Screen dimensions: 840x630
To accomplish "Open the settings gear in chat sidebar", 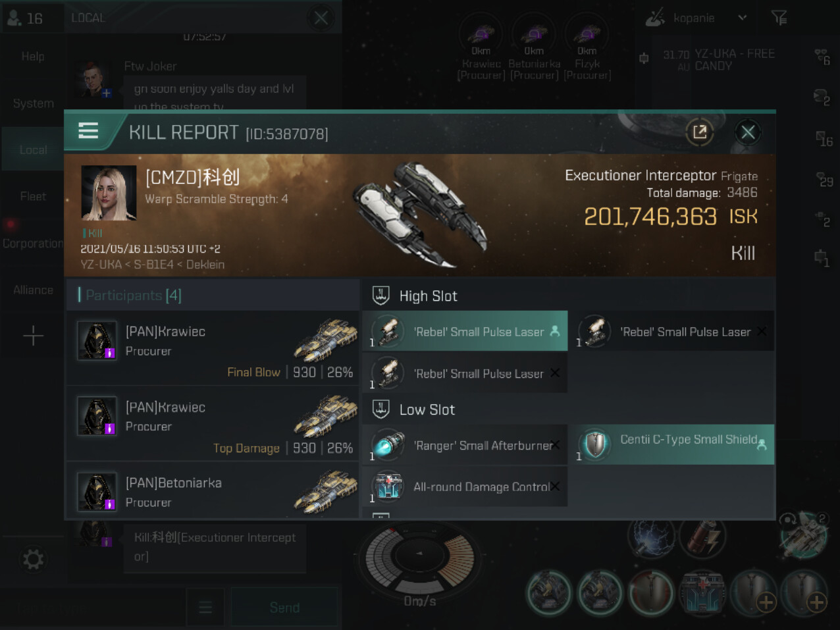I will tap(33, 559).
